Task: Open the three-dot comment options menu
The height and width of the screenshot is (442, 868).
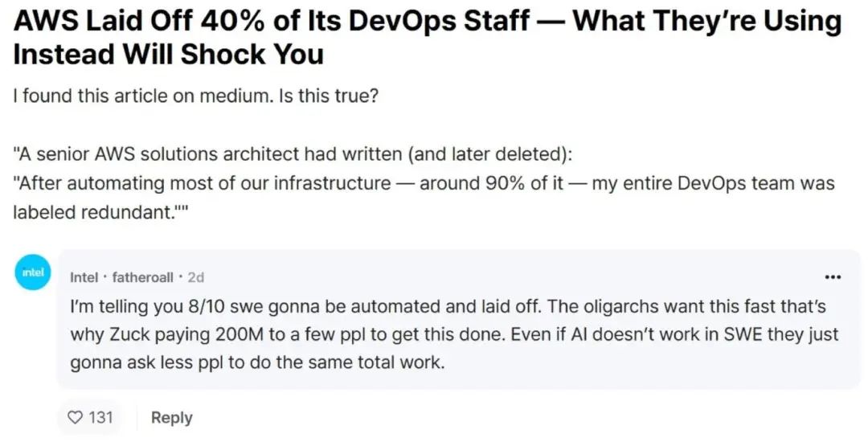Action: pyautogui.click(x=833, y=276)
